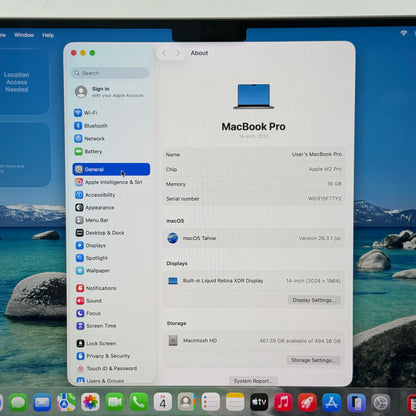Click the available storage text for Macintosh HD
The image size is (416, 416).
click(x=300, y=341)
